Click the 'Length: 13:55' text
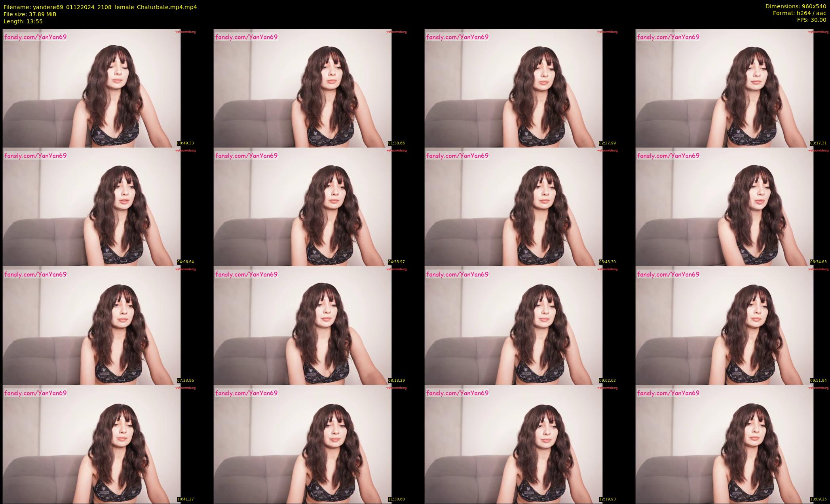This screenshot has height=504, width=830. pos(23,21)
